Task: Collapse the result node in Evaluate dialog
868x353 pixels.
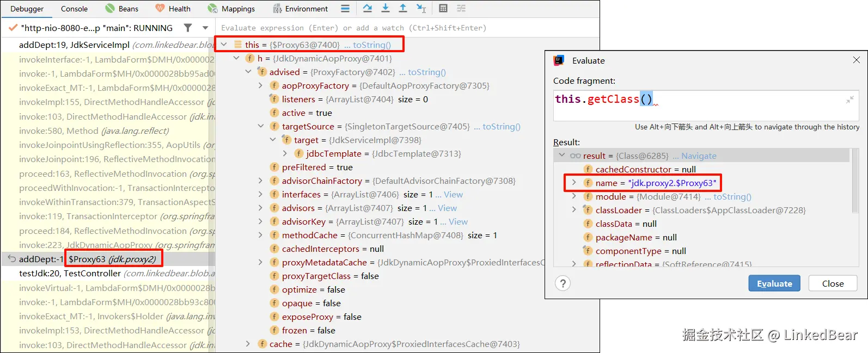Action: click(562, 156)
